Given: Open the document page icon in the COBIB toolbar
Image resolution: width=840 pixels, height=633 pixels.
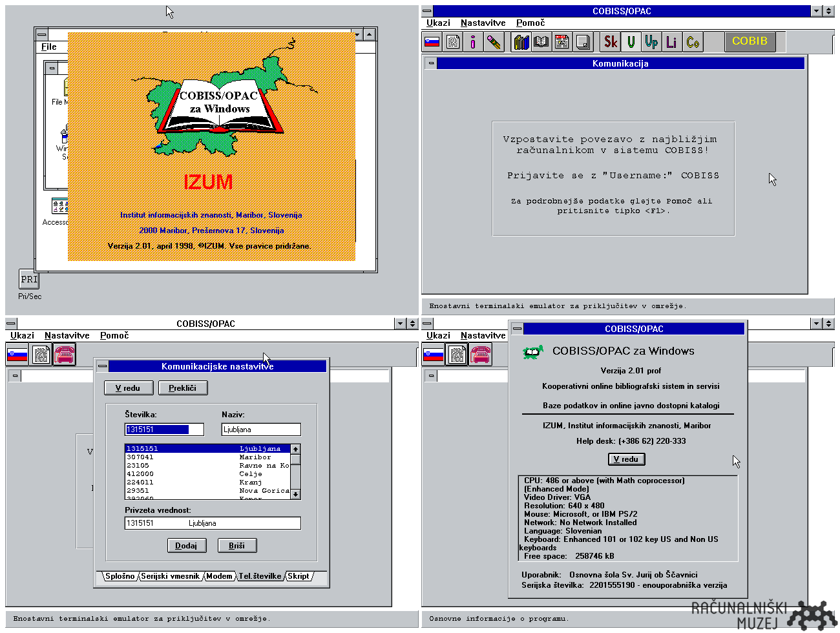Looking at the screenshot, I should 454,42.
